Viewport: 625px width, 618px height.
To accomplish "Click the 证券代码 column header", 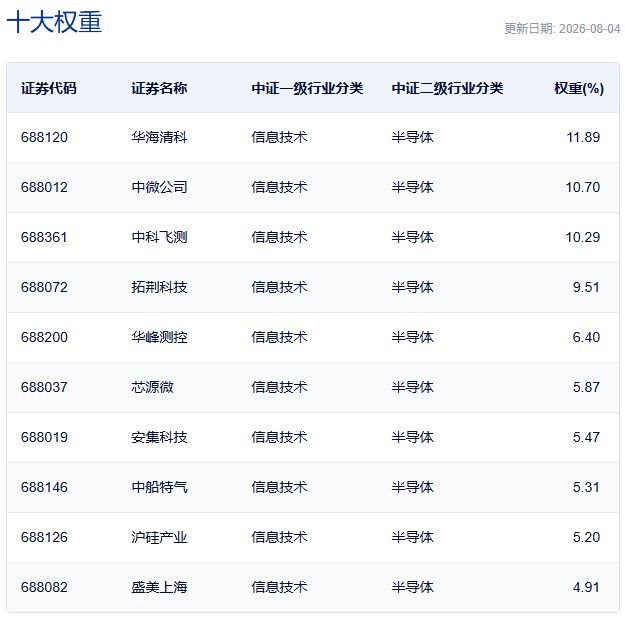I will click(49, 88).
